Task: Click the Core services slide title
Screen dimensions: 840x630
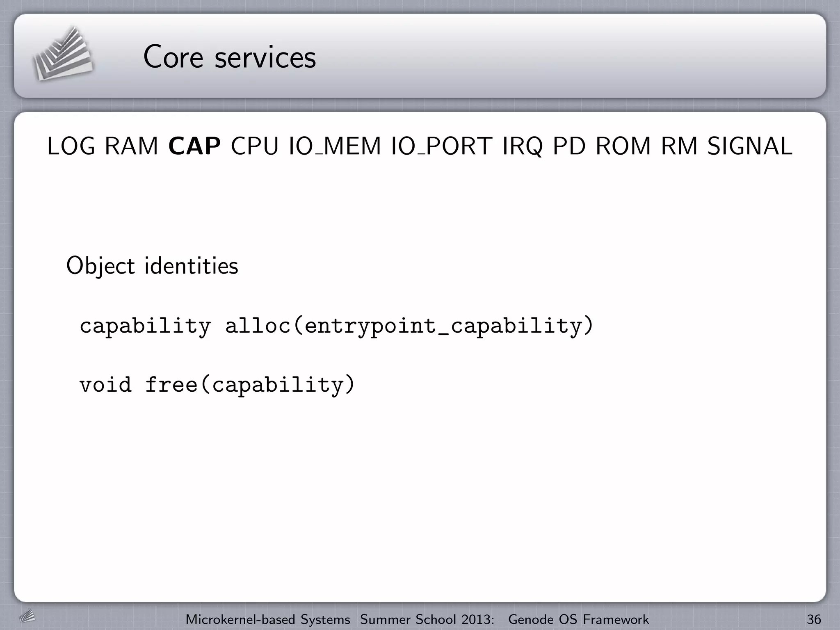Action: click(230, 57)
